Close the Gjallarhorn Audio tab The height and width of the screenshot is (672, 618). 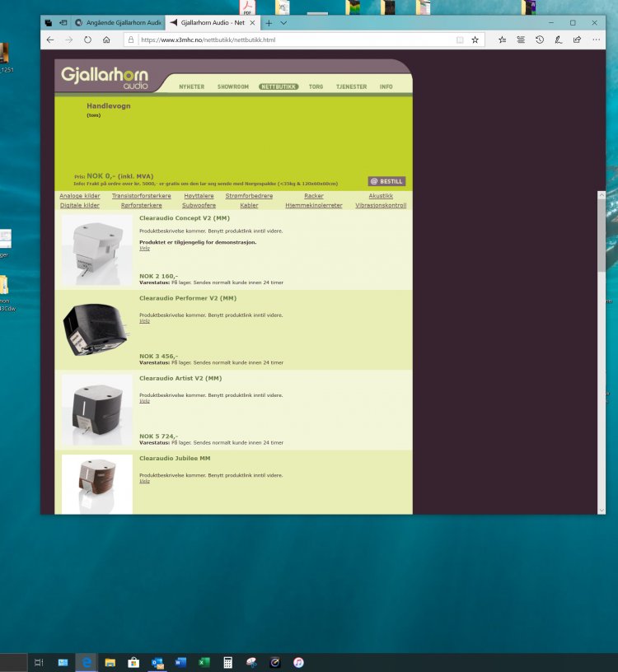(x=253, y=23)
